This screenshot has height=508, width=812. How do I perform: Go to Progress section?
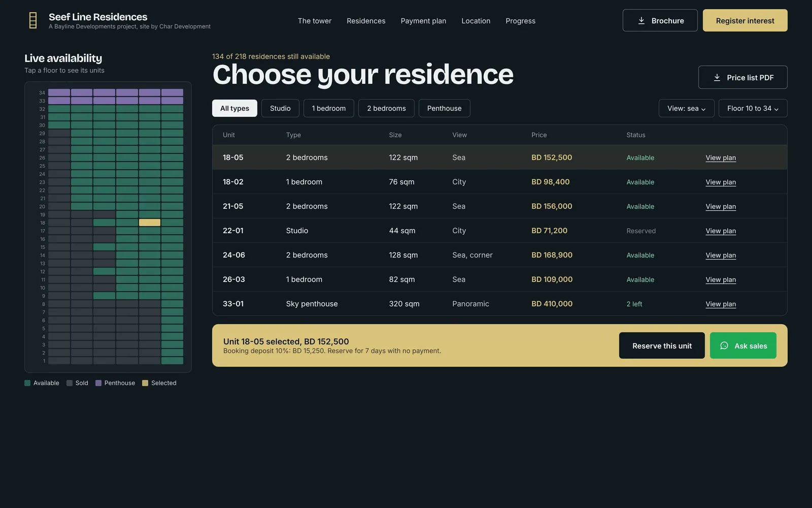coord(520,21)
